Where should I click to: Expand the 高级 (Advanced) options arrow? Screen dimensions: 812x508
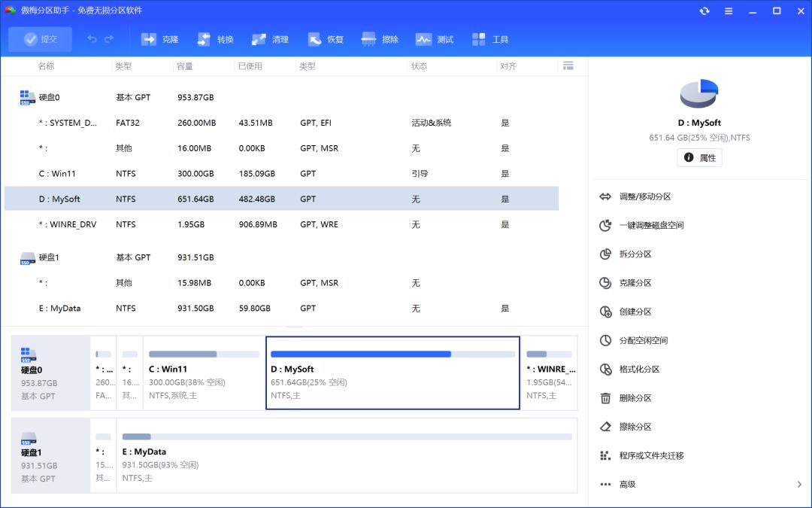click(799, 485)
